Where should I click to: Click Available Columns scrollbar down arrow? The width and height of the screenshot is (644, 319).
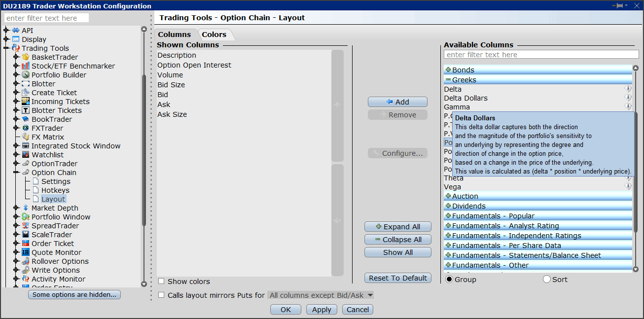(x=636, y=269)
